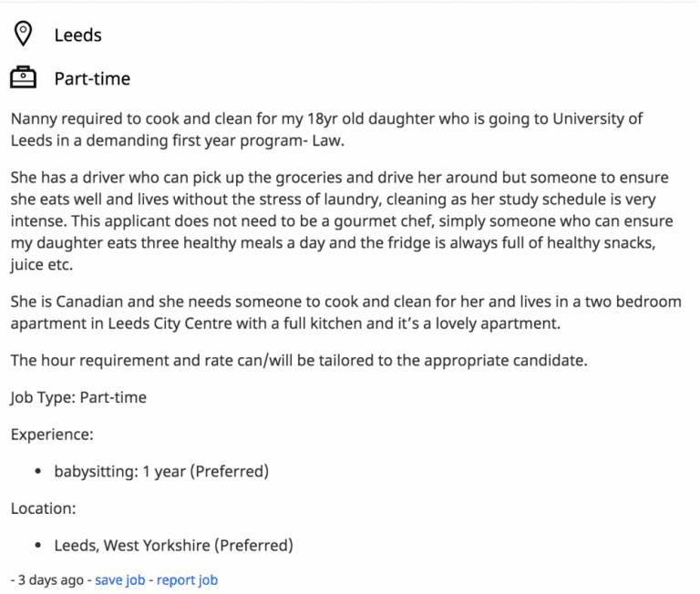Click the Part-time label beside briefcase
Image resolution: width=700 pixels, height=594 pixels.
pyautogui.click(x=92, y=78)
